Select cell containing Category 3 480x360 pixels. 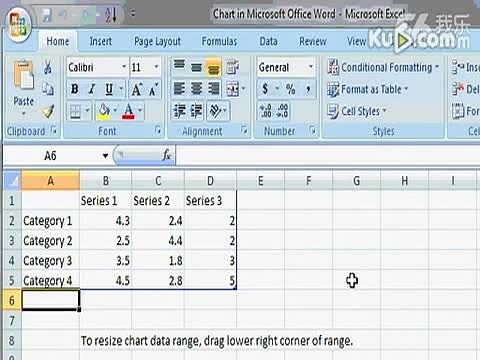point(51,261)
